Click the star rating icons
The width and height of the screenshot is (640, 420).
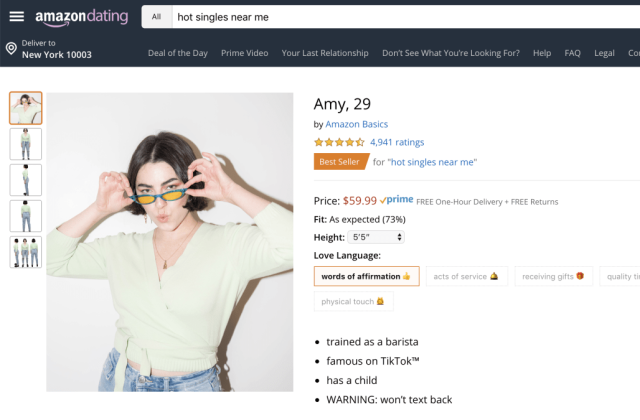pyautogui.click(x=339, y=142)
